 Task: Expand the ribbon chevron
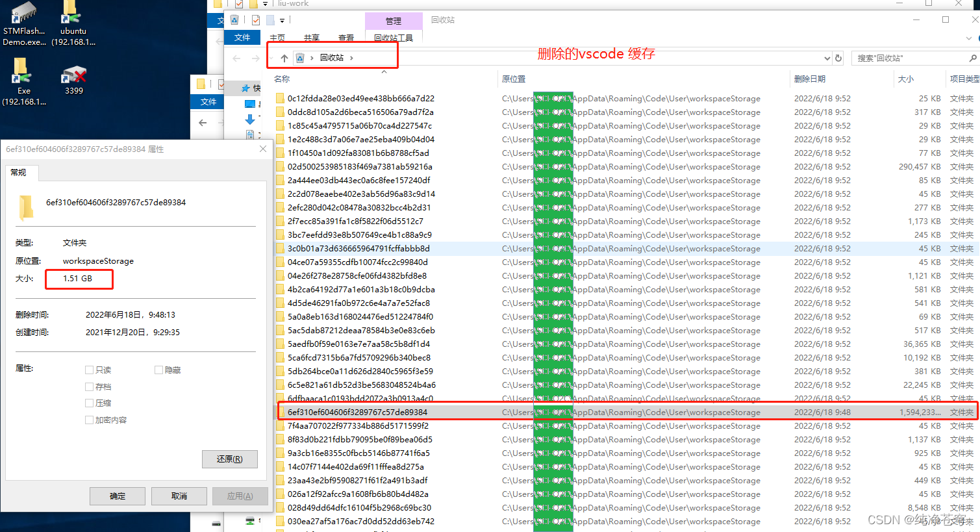[x=969, y=38]
